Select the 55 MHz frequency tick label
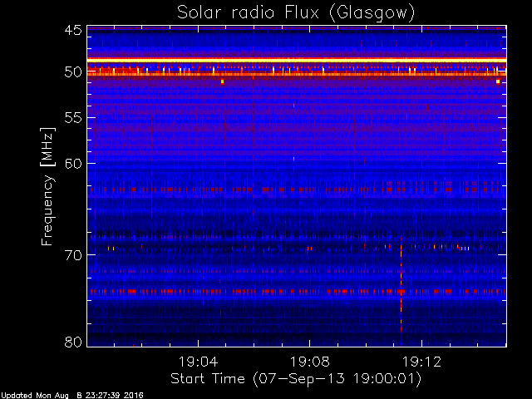532x399 pixels. tap(73, 118)
